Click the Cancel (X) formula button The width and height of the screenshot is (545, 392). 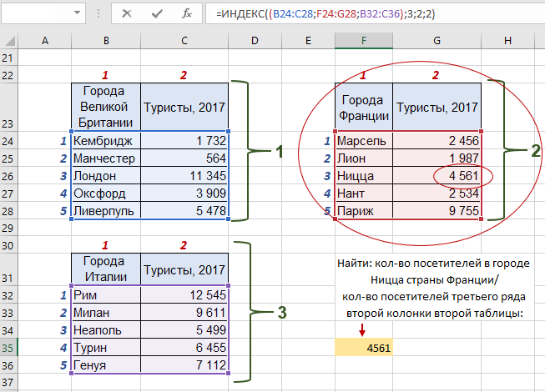(126, 13)
